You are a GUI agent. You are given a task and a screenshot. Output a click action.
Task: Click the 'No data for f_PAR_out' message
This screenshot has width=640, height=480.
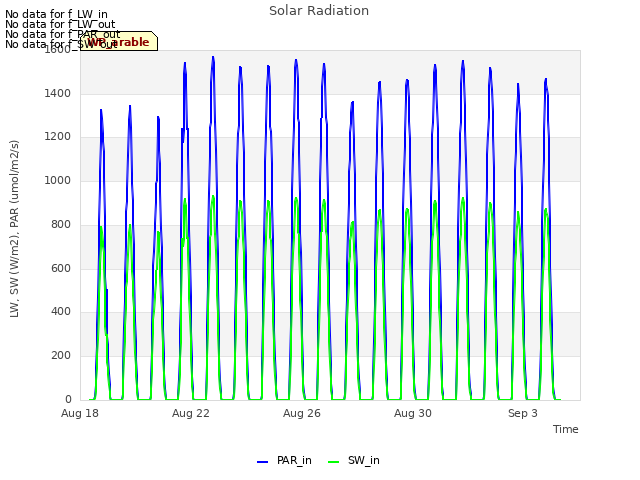click(62, 34)
